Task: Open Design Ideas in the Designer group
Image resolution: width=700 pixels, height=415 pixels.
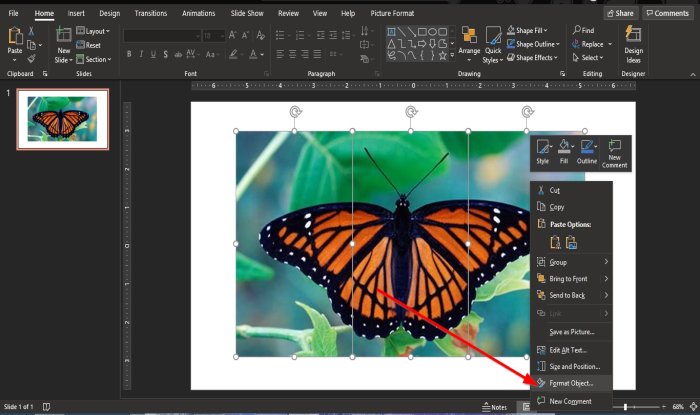Action: click(633, 40)
